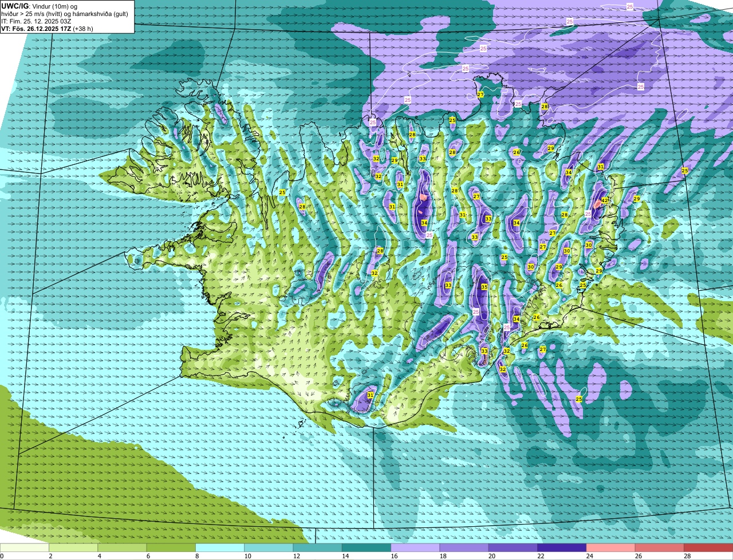Click the light pink 24–26 m/s legend swatch

tap(611, 548)
